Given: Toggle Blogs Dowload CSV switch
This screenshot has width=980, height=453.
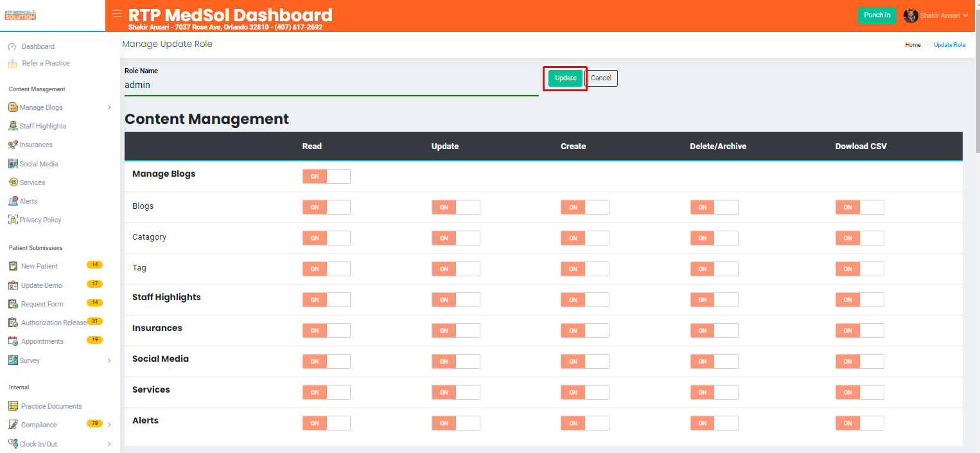Looking at the screenshot, I should (860, 207).
